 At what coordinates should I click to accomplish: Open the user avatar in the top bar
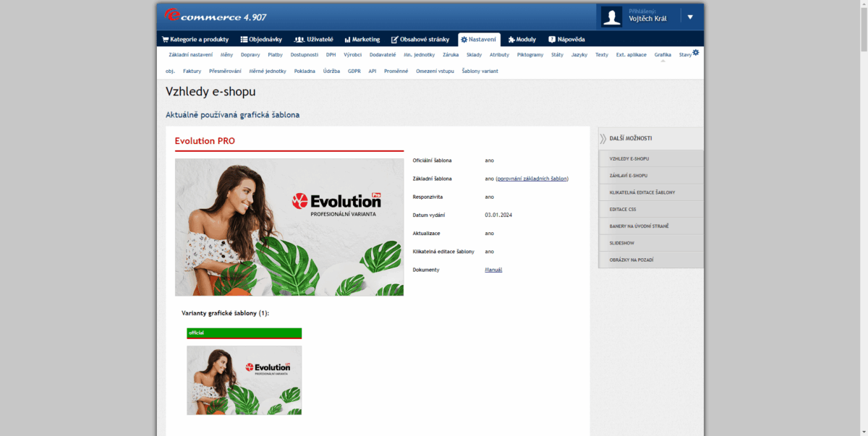point(611,16)
